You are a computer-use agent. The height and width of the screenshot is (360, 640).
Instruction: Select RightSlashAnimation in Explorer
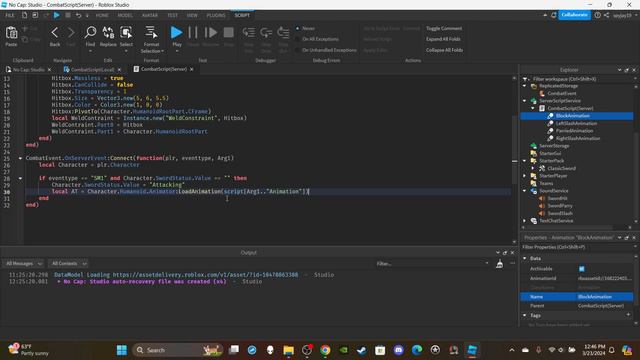point(578,138)
